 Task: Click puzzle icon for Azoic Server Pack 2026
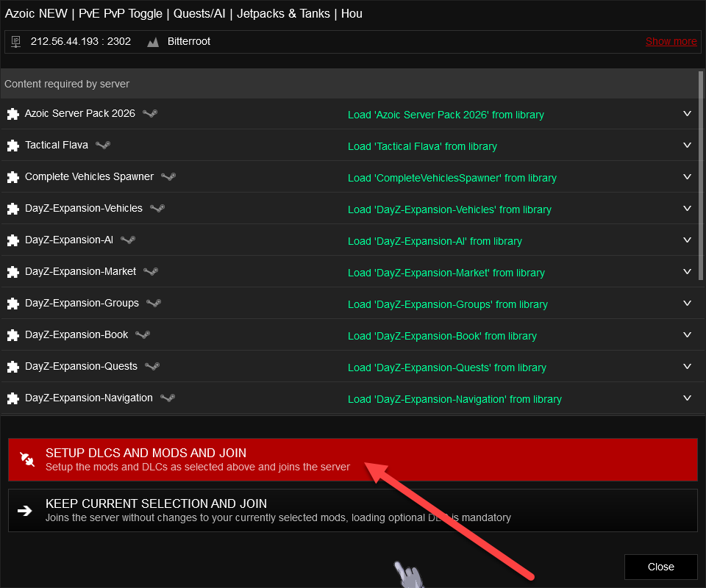[13, 114]
